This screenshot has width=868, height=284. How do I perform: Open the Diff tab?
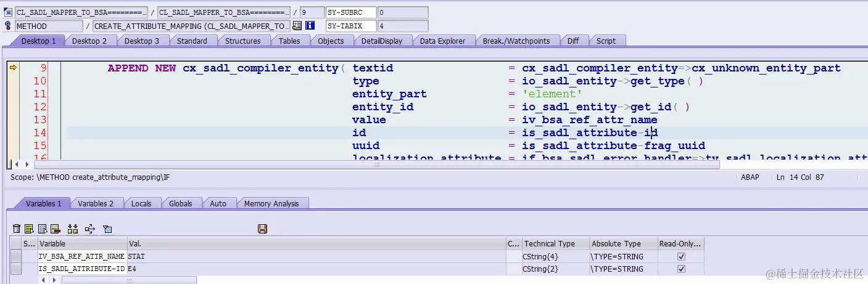573,41
